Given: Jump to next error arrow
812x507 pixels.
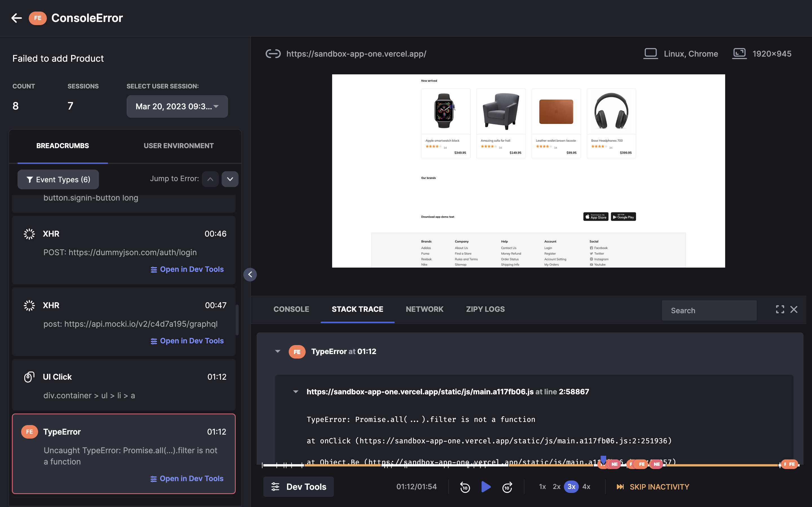Looking at the screenshot, I should pyautogui.click(x=230, y=179).
